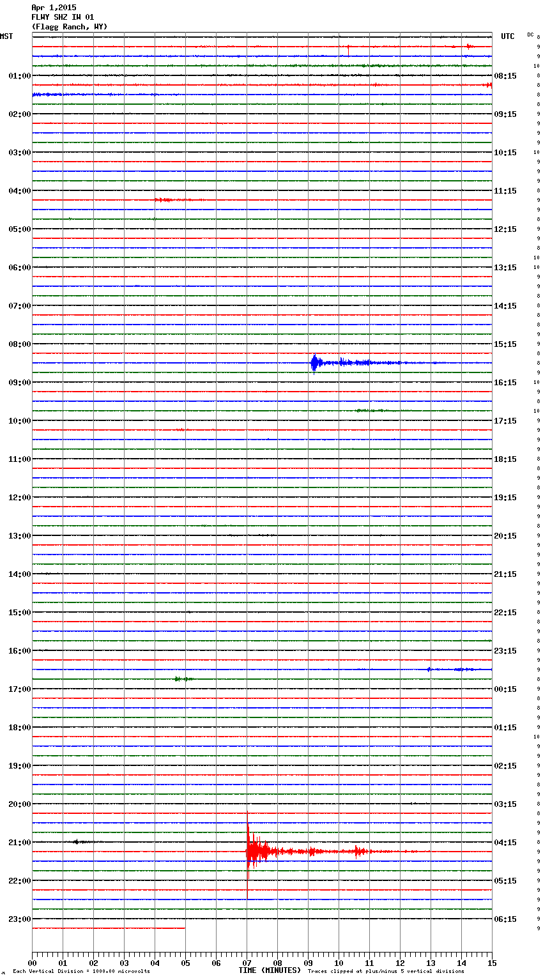Image resolution: width=543 pixels, height=980 pixels.
Task: Click the '12' minute tick label
Action: coord(400,963)
